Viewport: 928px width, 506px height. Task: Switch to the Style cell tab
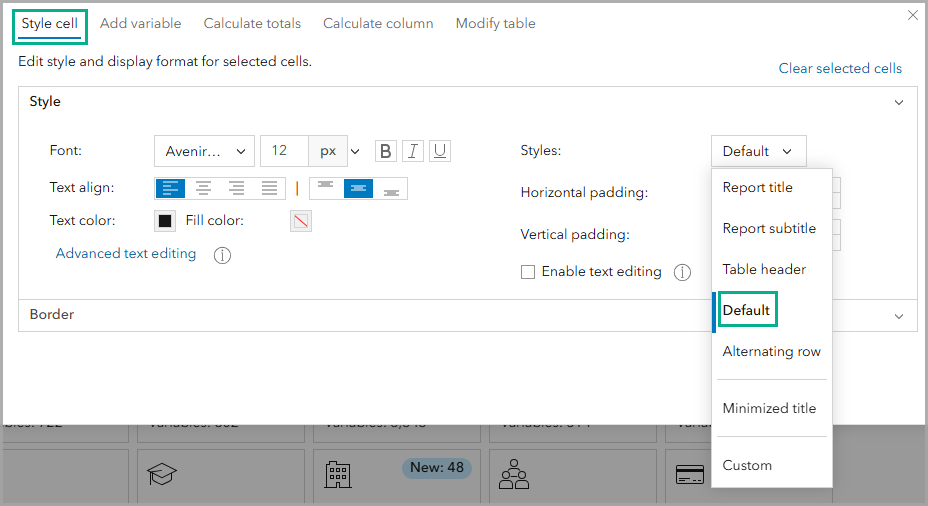click(50, 24)
